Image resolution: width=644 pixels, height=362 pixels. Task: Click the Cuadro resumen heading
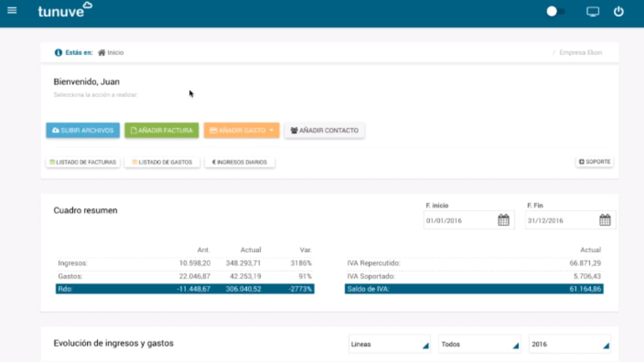(85, 210)
